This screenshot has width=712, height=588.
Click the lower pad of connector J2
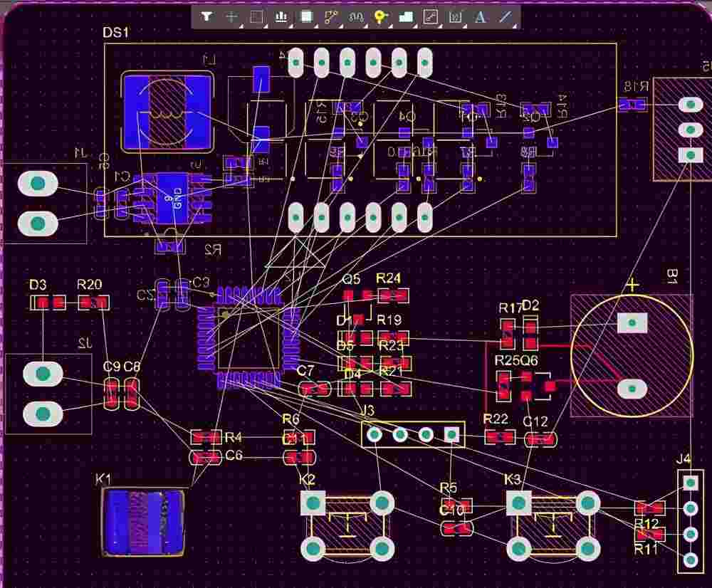point(43,414)
